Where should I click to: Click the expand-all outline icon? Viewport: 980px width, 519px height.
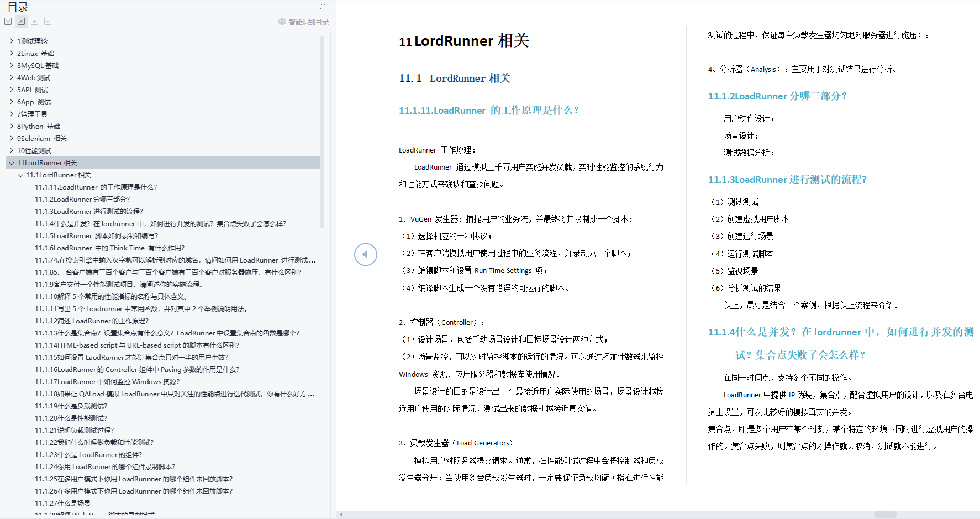(8, 22)
